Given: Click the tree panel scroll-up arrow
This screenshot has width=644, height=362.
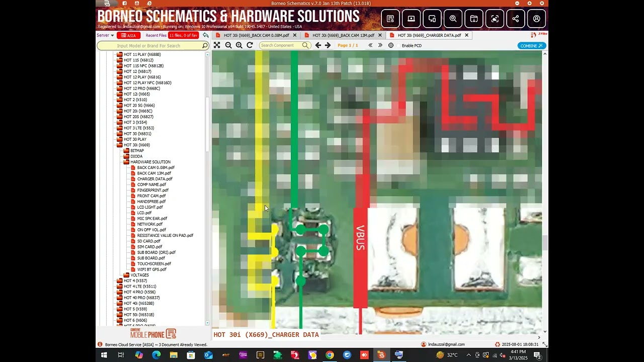Looking at the screenshot, I should pos(208,54).
